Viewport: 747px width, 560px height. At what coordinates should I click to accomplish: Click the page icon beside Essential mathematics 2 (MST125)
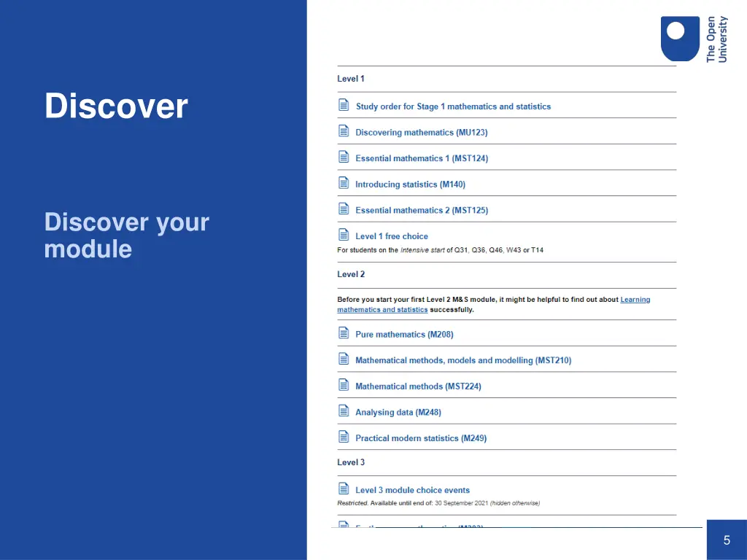(x=344, y=209)
